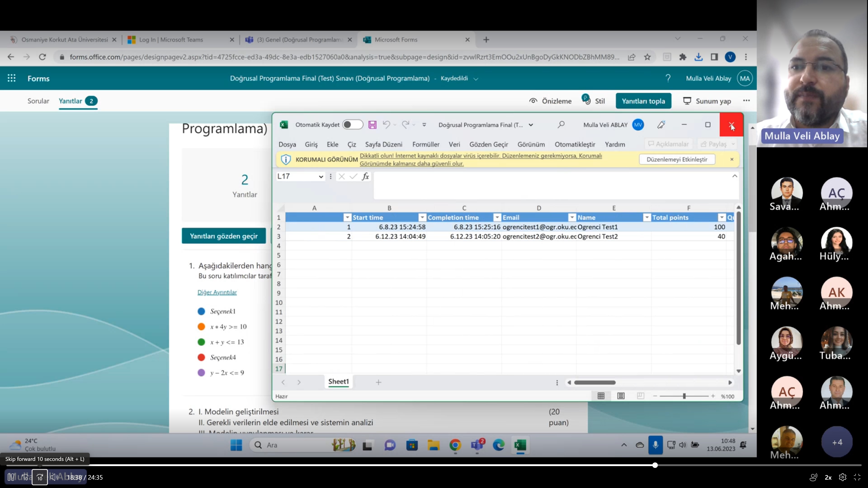Select Page Break Preview in status bar

(x=641, y=396)
